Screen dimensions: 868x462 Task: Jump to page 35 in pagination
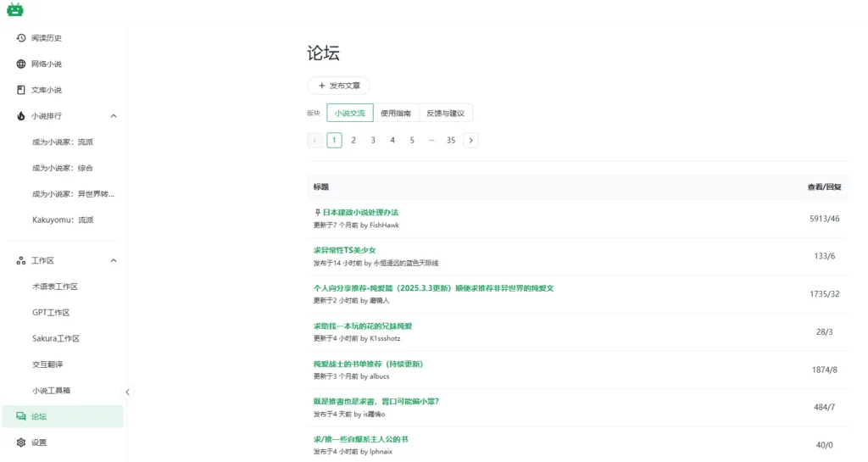click(451, 140)
